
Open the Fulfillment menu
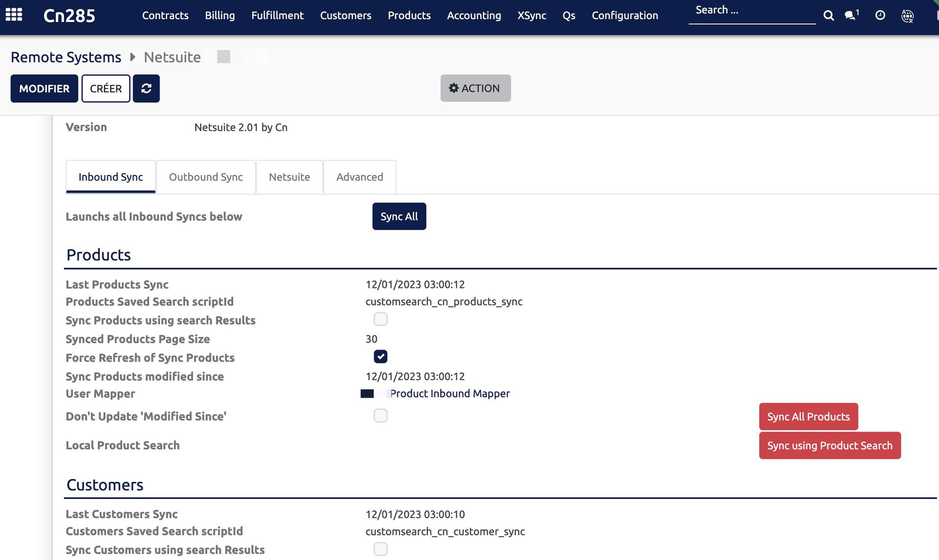[277, 15]
